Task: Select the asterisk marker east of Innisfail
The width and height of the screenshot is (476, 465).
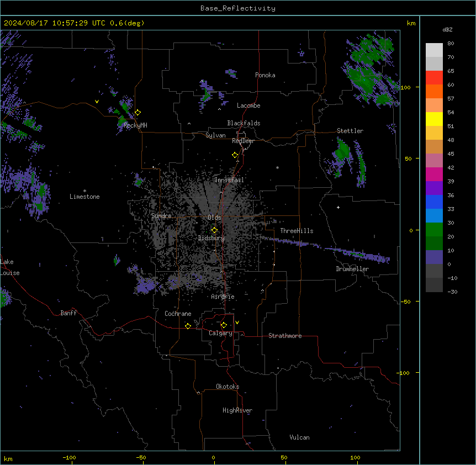Action: [x=277, y=167]
